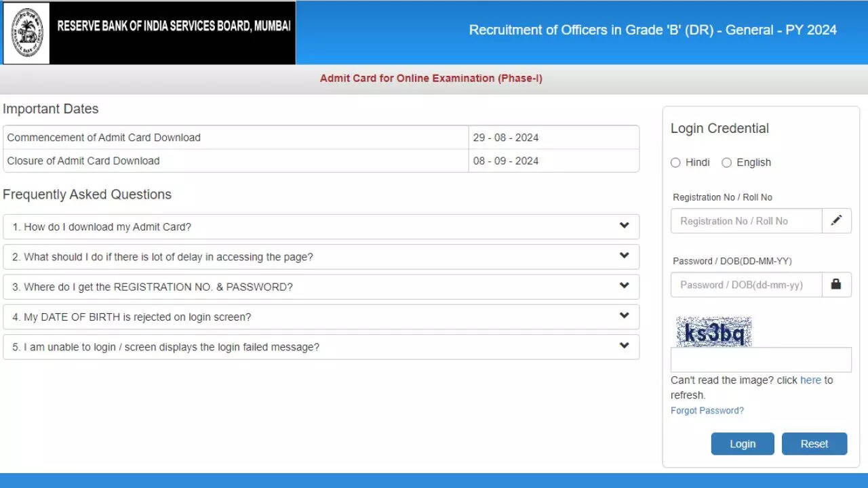
Task: Focus the Password / DOB input field
Action: [746, 285]
